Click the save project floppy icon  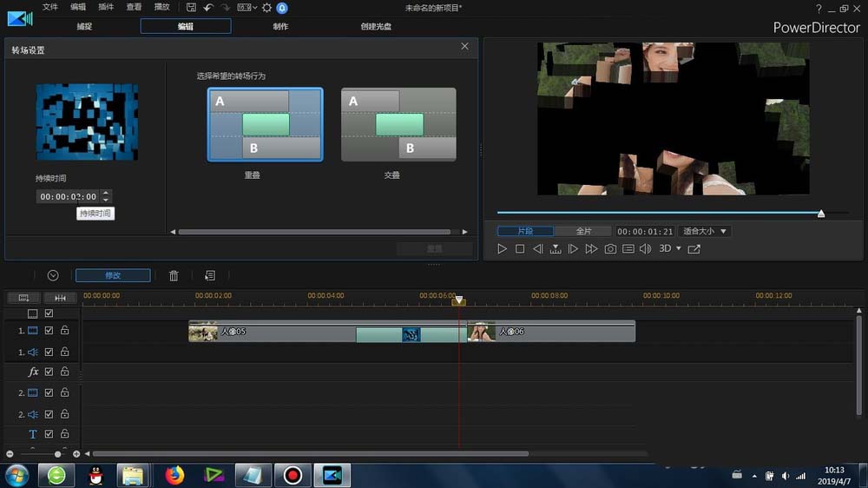191,7
